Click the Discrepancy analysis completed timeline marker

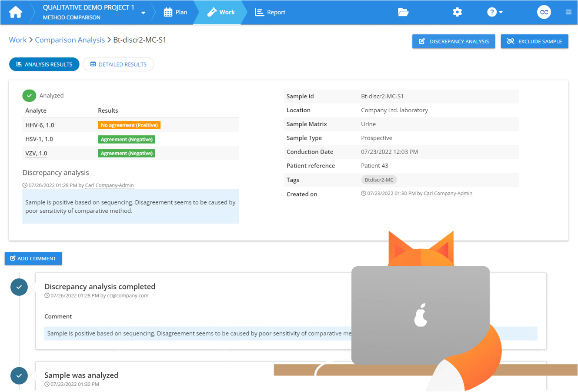(19, 287)
